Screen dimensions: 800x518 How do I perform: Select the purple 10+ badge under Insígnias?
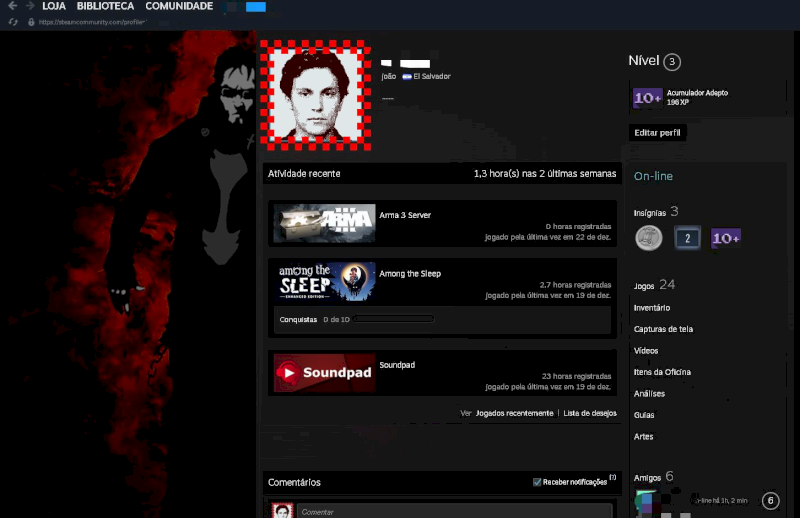726,238
